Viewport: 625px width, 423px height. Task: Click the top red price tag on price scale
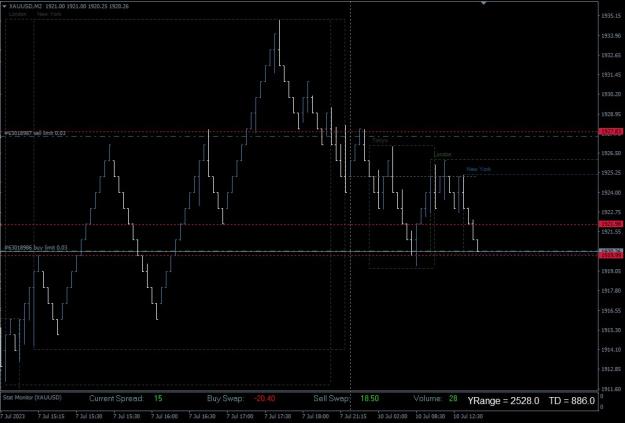click(611, 132)
